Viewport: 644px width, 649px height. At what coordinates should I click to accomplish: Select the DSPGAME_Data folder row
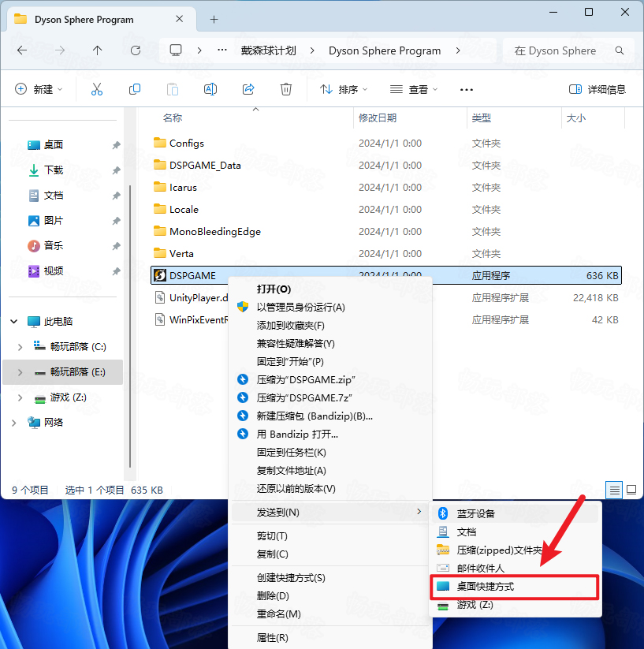[x=386, y=165]
